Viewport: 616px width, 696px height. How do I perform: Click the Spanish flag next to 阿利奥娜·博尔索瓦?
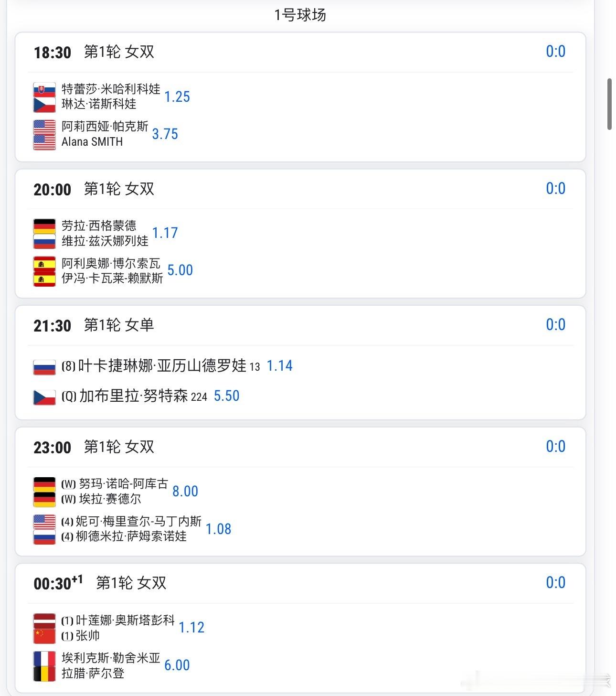click(44, 264)
